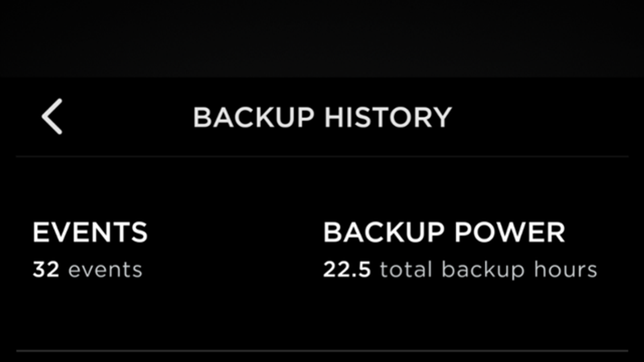Click the letter Y ending BACKUP HISTORY
644x362 pixels.
443,117
